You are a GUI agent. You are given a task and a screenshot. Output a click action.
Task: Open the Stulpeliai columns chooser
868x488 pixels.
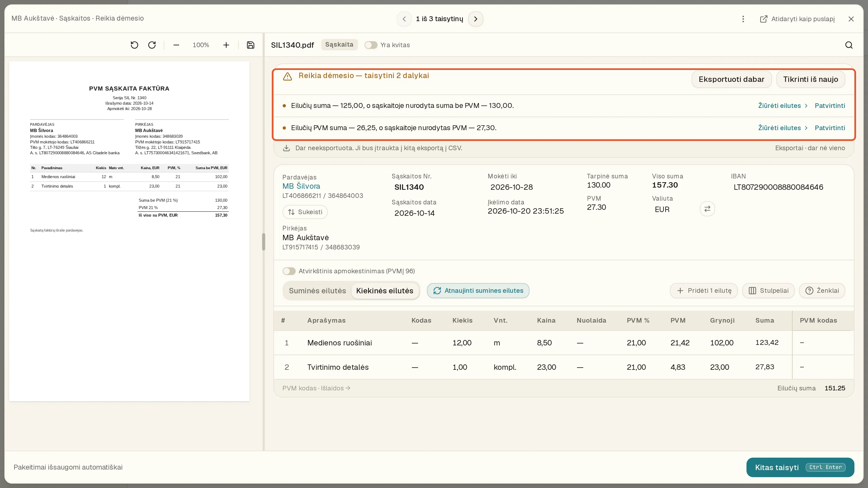pos(768,291)
